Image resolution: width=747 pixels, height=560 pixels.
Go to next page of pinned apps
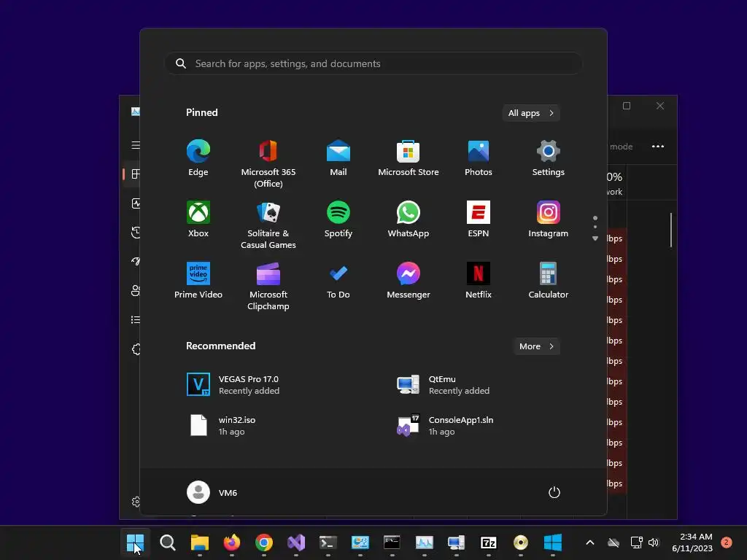(595, 238)
